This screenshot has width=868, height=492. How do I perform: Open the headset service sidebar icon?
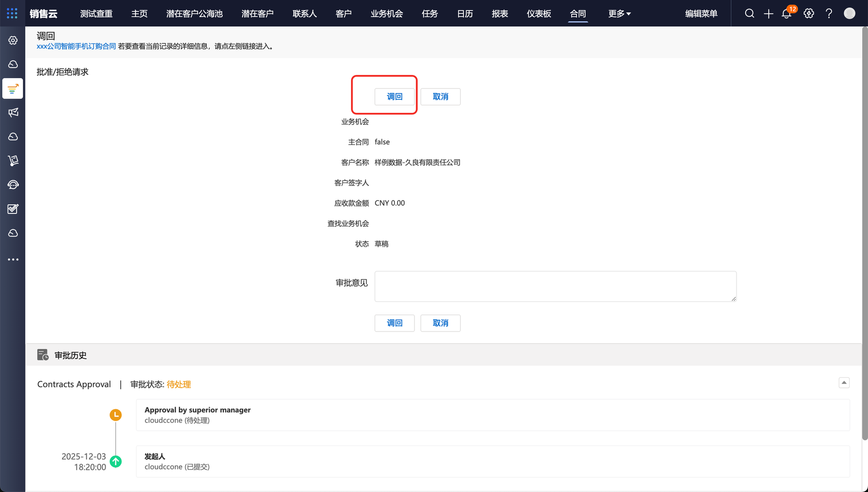tap(13, 185)
